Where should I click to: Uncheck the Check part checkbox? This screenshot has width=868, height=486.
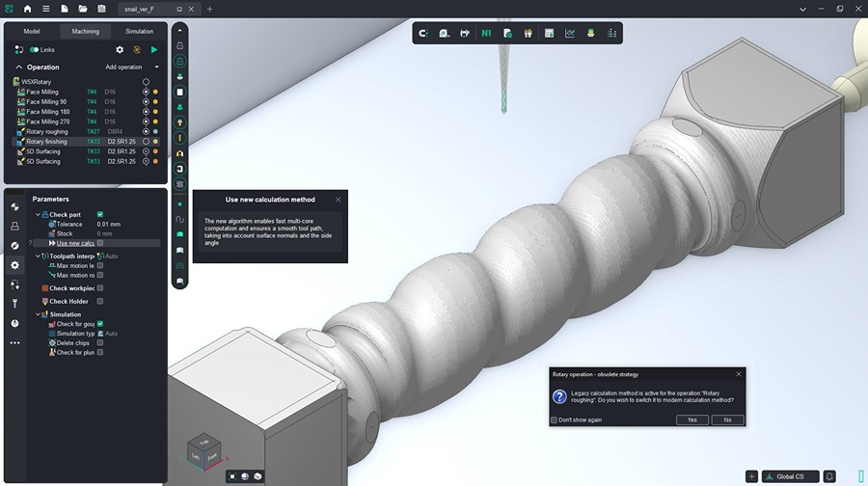pos(100,214)
